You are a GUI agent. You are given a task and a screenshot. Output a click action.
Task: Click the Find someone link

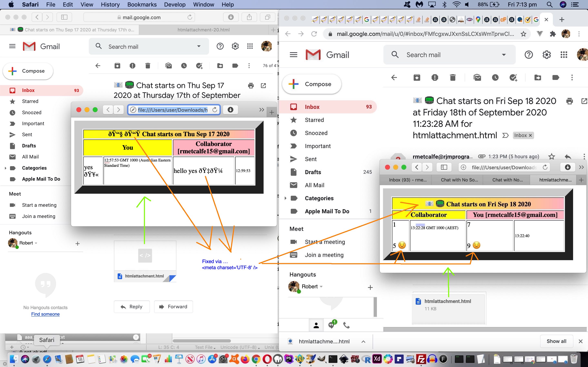45,314
